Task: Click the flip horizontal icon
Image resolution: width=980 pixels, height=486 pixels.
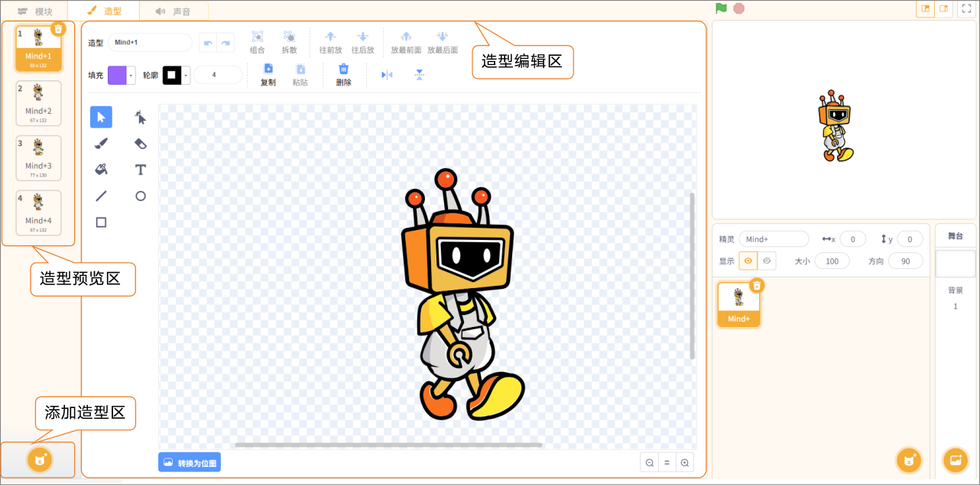Action: [387, 74]
